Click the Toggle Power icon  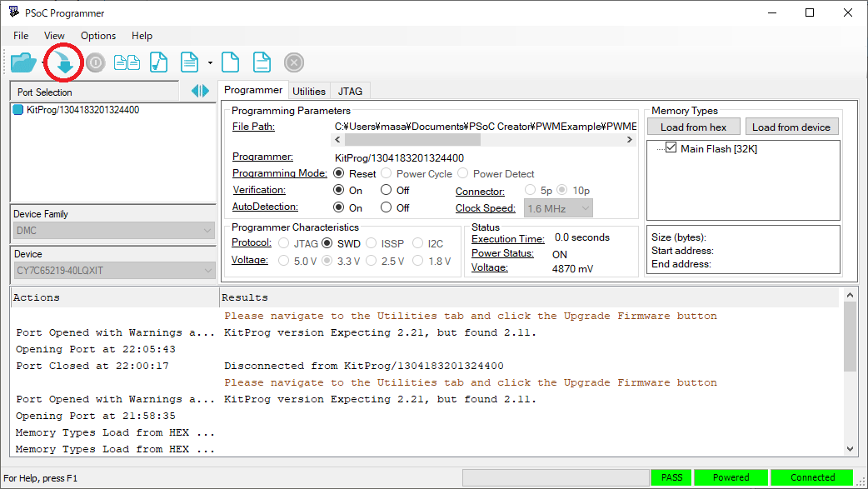(x=95, y=62)
